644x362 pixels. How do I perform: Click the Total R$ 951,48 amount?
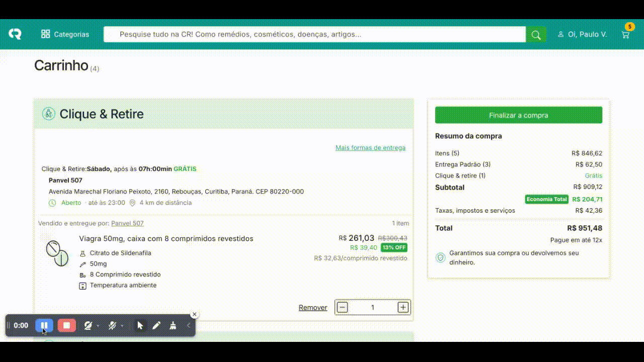(x=585, y=228)
